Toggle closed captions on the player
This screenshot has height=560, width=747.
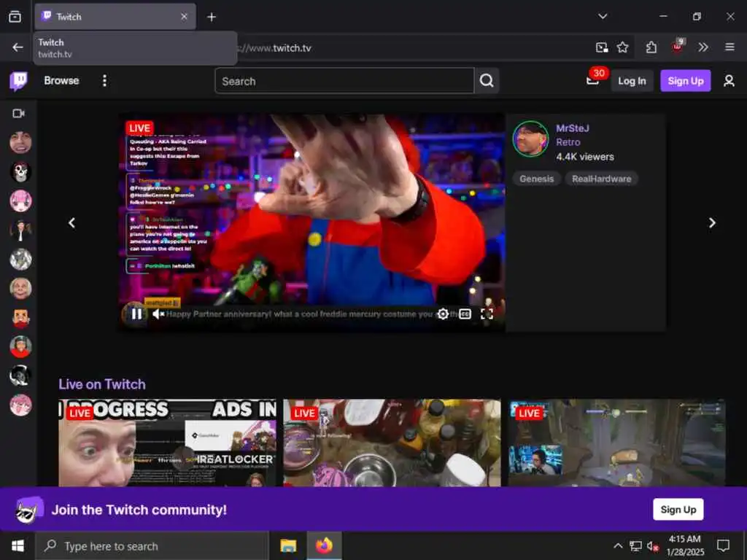(465, 314)
